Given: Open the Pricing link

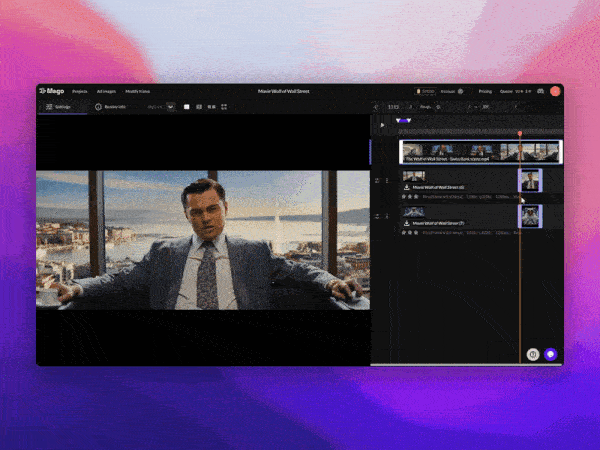Looking at the screenshot, I should tap(485, 91).
